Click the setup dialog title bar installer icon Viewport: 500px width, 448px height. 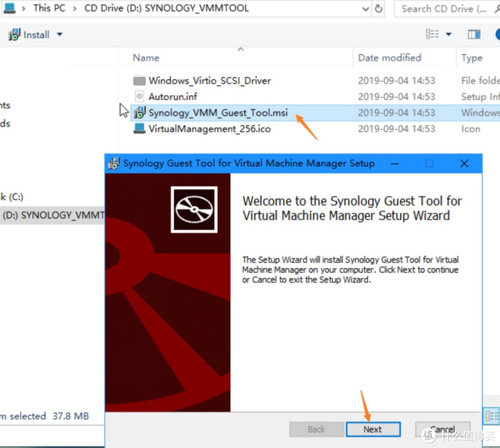click(114, 163)
